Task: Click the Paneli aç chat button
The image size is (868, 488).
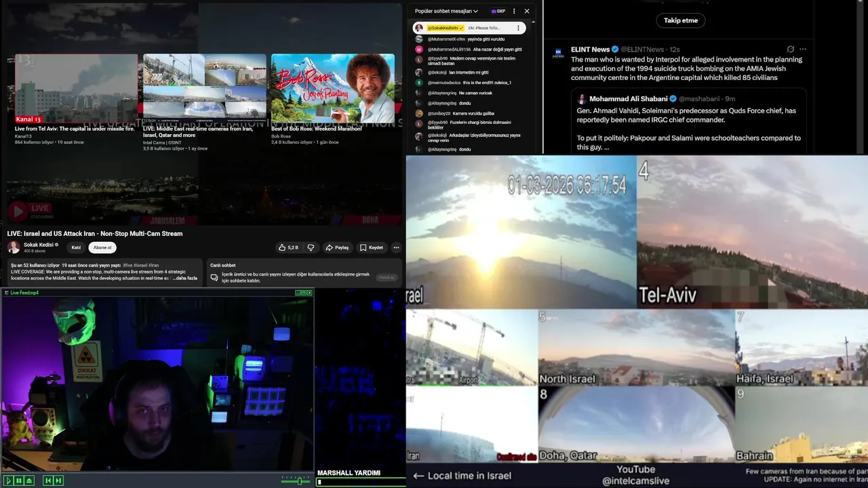Action: pyautogui.click(x=387, y=277)
